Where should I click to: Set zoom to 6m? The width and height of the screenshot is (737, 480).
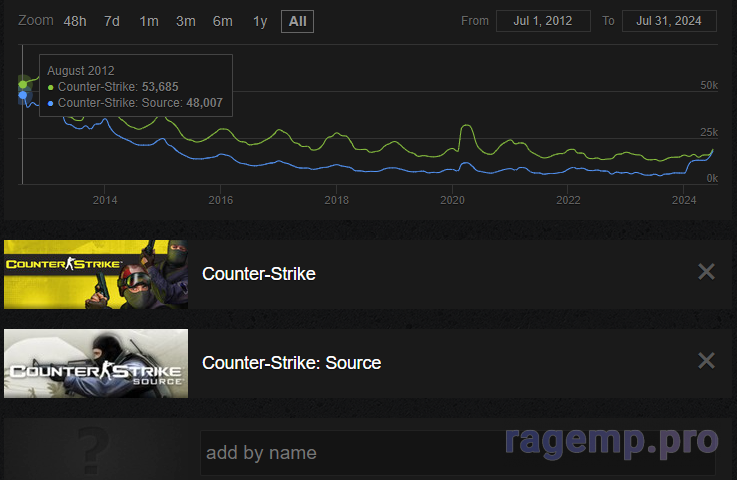coord(222,21)
